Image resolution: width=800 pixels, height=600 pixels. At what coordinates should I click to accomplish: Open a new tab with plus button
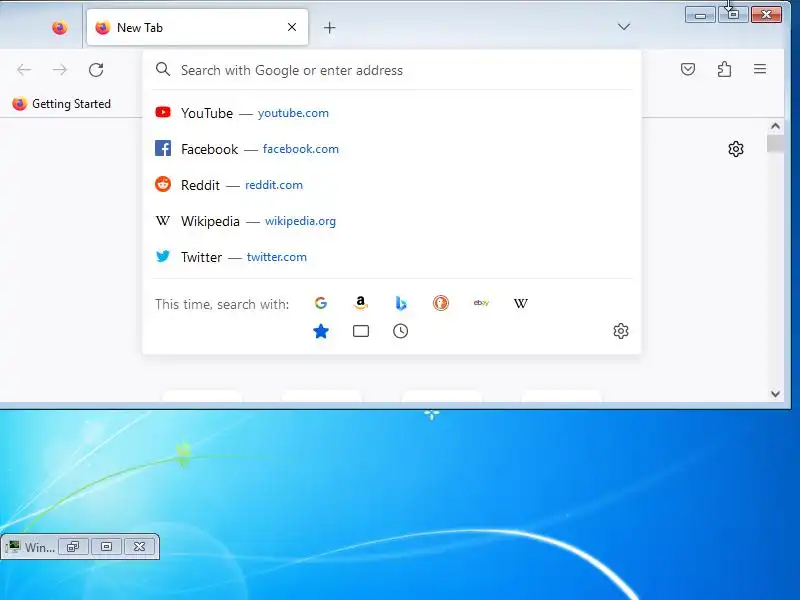tap(330, 28)
